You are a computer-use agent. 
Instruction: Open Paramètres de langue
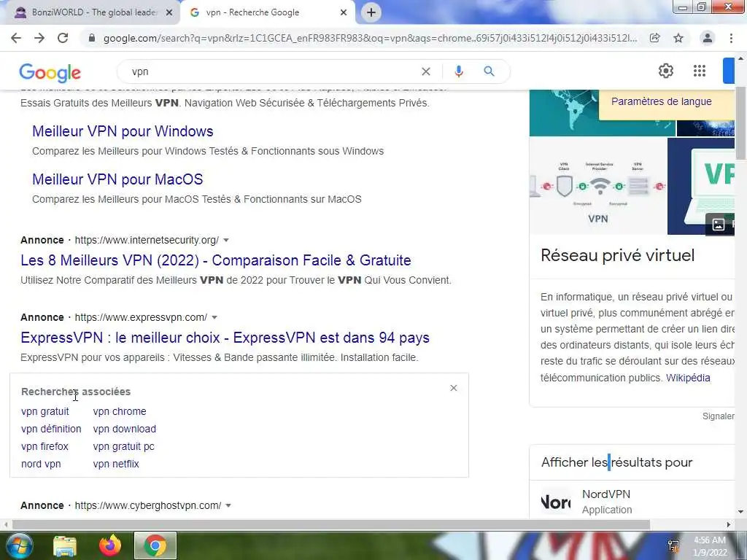661,101
